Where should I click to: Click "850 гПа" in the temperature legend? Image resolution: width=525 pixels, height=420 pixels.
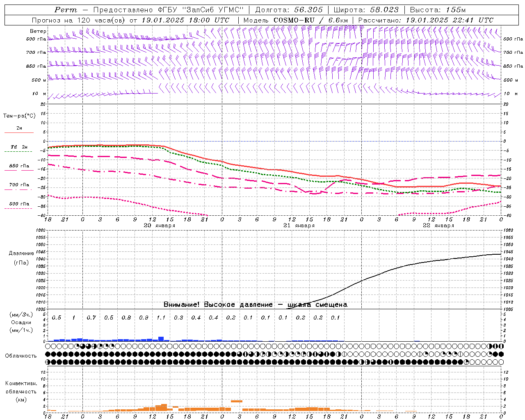pyautogui.click(x=19, y=166)
